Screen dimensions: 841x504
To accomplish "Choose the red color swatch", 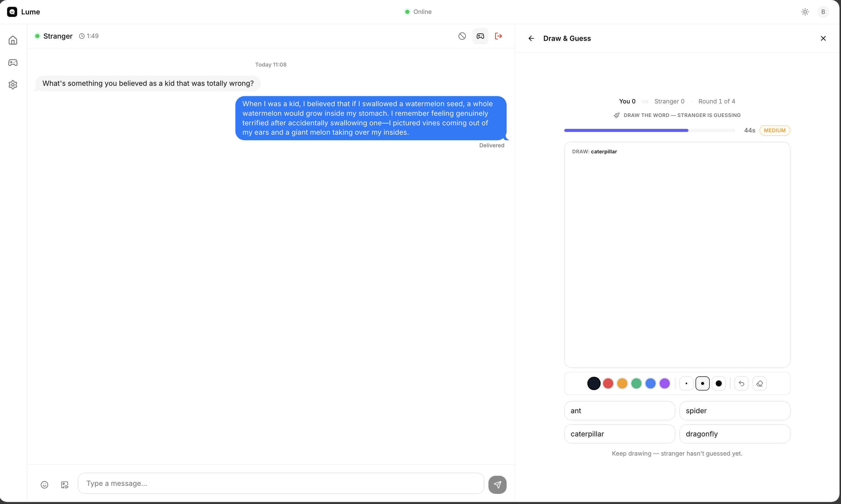I will click(608, 383).
